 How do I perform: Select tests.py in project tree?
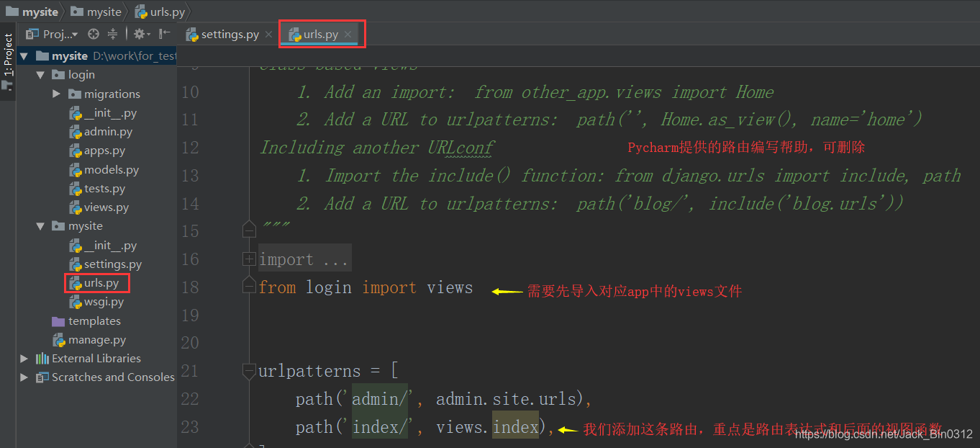pyautogui.click(x=97, y=189)
